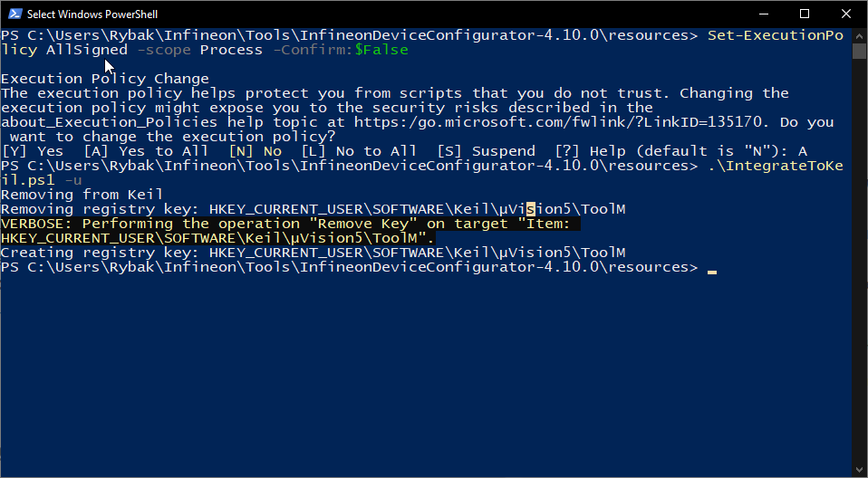Close the Windows PowerShell window
This screenshot has height=478, width=868.
click(846, 14)
